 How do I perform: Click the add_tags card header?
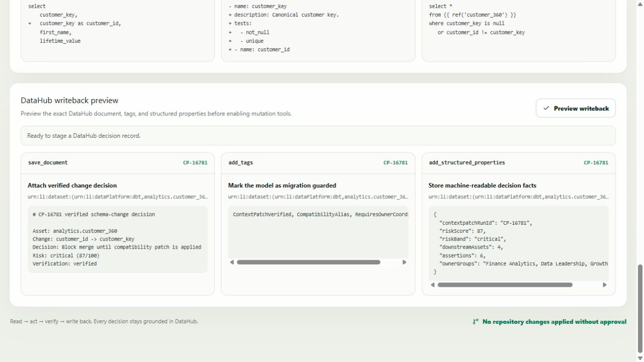click(x=318, y=163)
